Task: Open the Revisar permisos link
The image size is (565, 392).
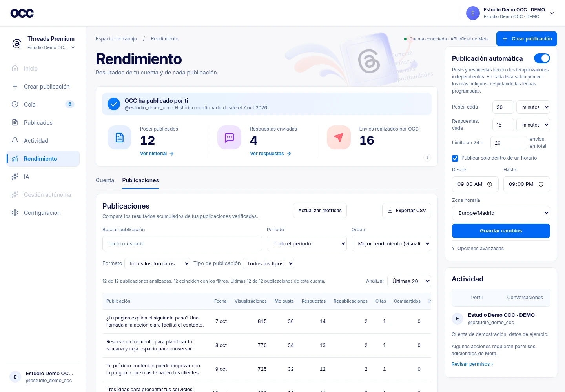Action: pos(472,364)
